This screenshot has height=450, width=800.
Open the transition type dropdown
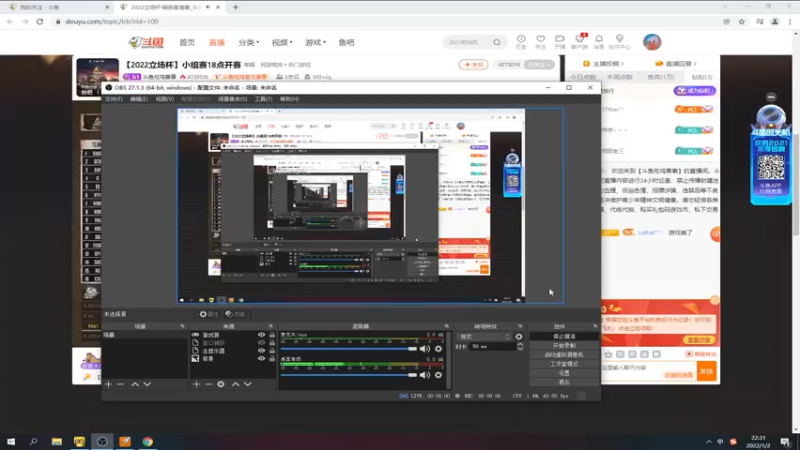click(484, 337)
